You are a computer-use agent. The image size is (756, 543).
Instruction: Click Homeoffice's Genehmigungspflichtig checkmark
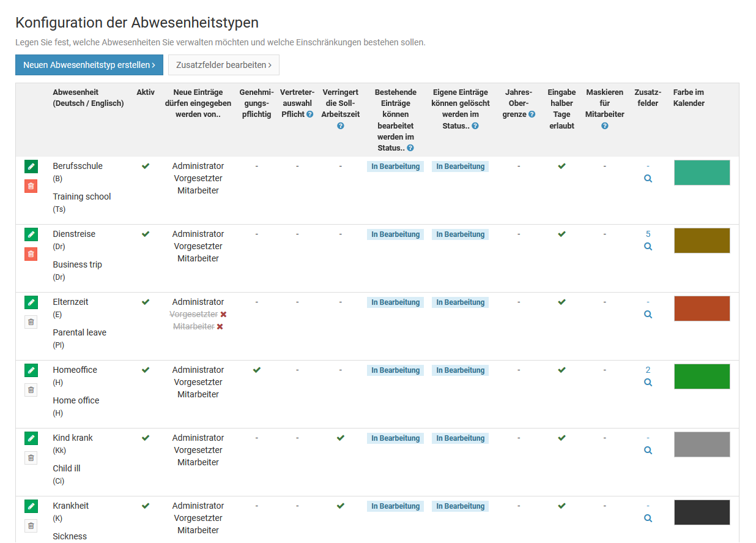(x=257, y=370)
